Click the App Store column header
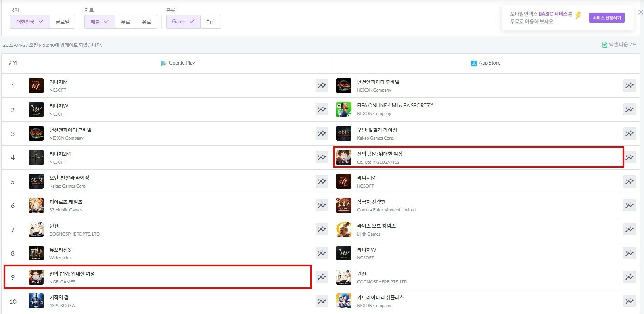644x314 pixels. pos(485,63)
